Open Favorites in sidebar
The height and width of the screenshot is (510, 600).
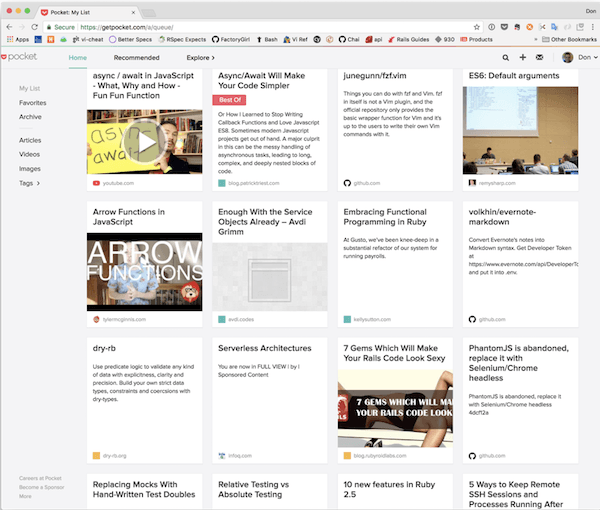pyautogui.click(x=33, y=103)
